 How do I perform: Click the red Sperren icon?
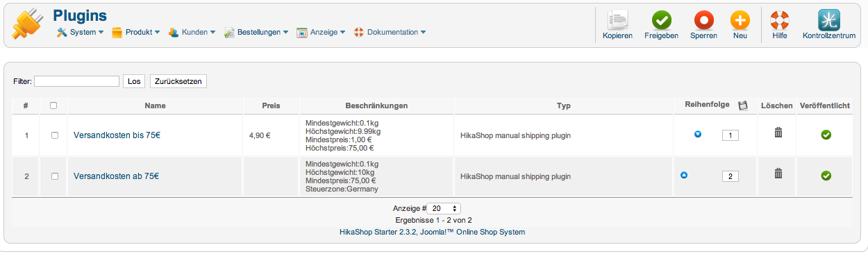(703, 20)
